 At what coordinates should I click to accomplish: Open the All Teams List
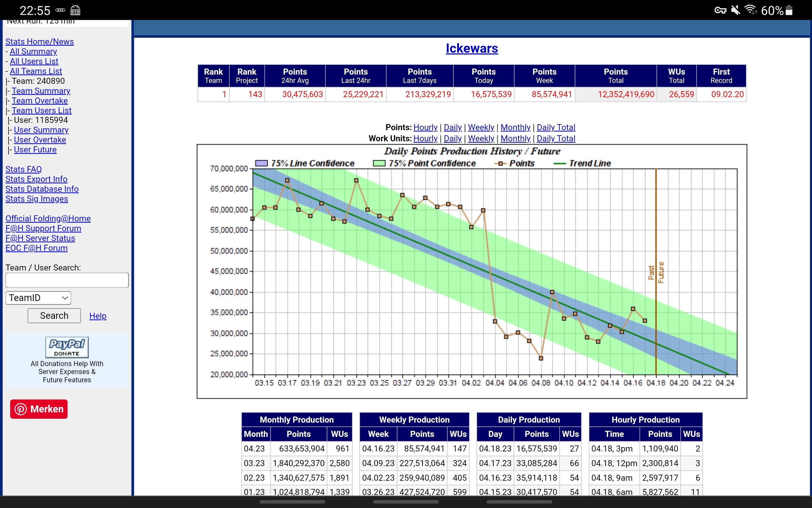coord(36,71)
